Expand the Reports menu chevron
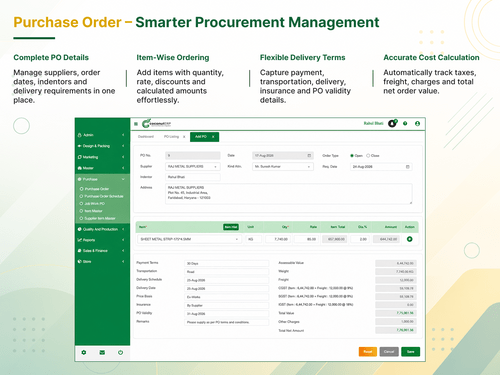 point(123,240)
